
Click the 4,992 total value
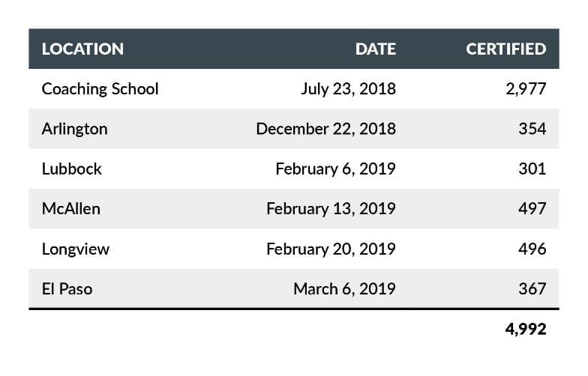tap(525, 329)
